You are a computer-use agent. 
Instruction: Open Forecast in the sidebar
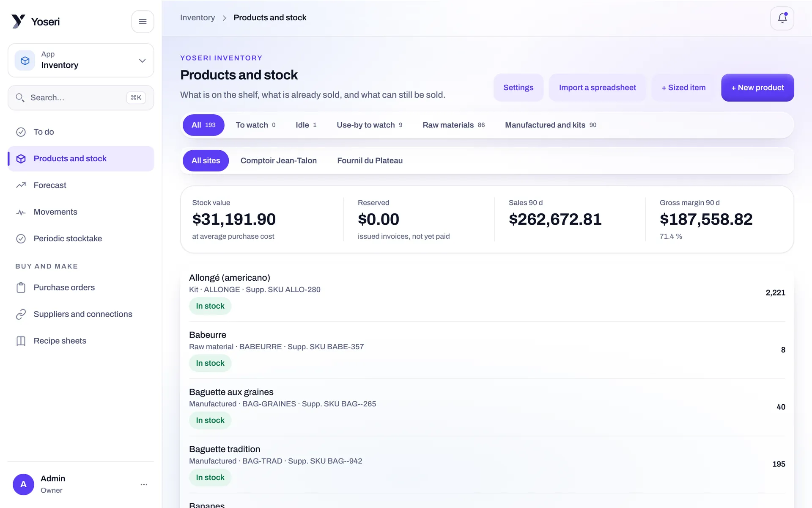(x=81, y=185)
